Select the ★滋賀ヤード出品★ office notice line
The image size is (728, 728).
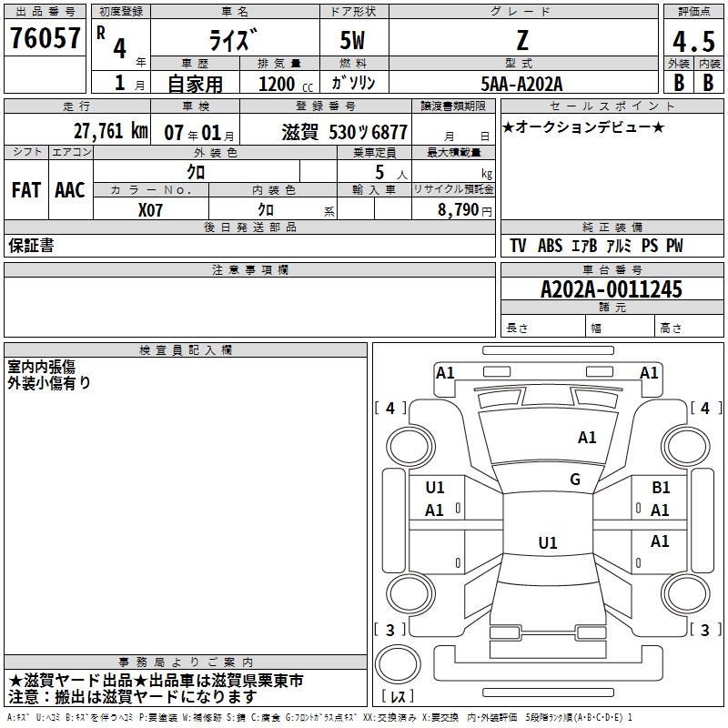pyautogui.click(x=156, y=681)
